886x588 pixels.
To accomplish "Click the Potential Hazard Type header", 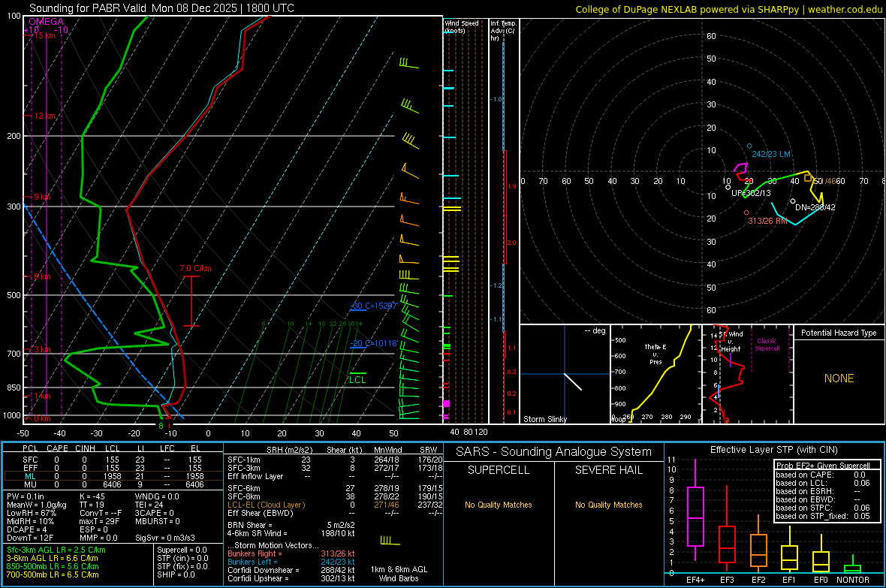I will click(x=839, y=333).
